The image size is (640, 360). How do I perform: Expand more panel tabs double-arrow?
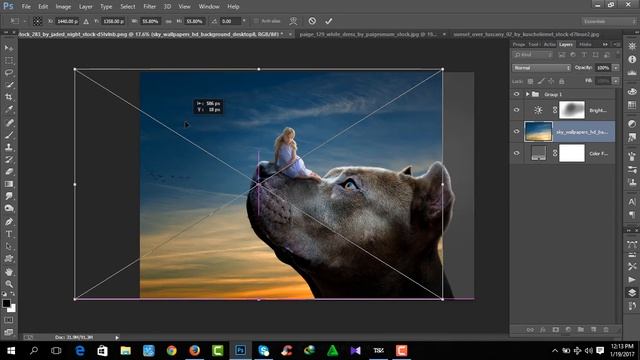click(x=605, y=44)
